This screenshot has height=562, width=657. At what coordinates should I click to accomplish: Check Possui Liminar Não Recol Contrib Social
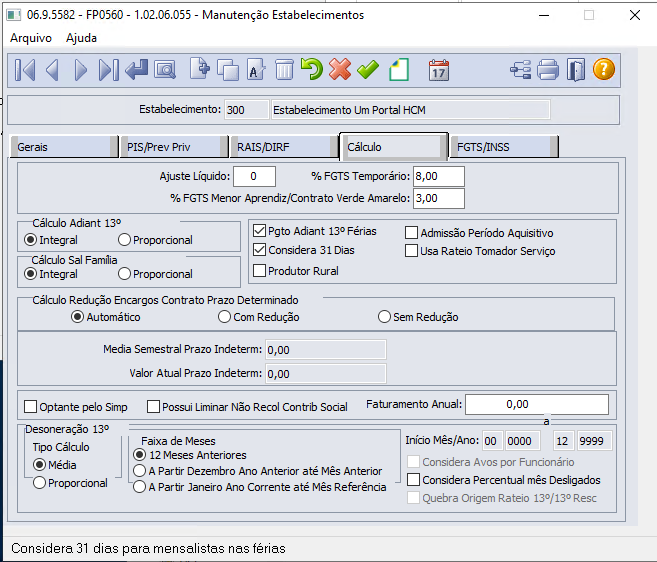(153, 407)
